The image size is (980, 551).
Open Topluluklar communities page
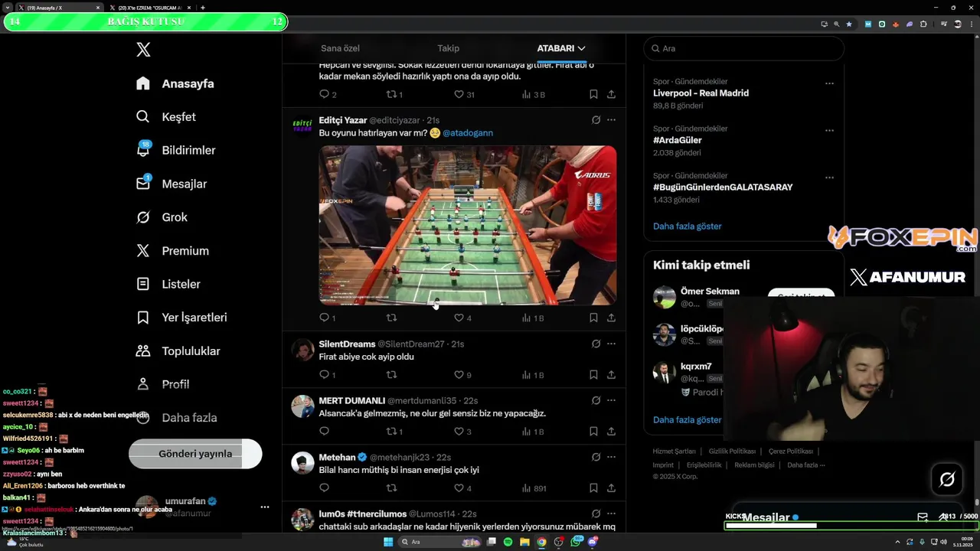[178, 351]
